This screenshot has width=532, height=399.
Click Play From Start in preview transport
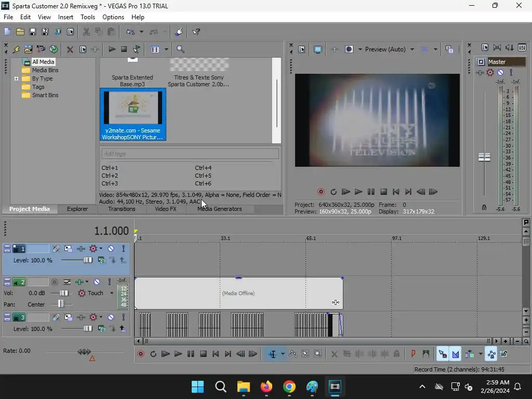pos(345,192)
